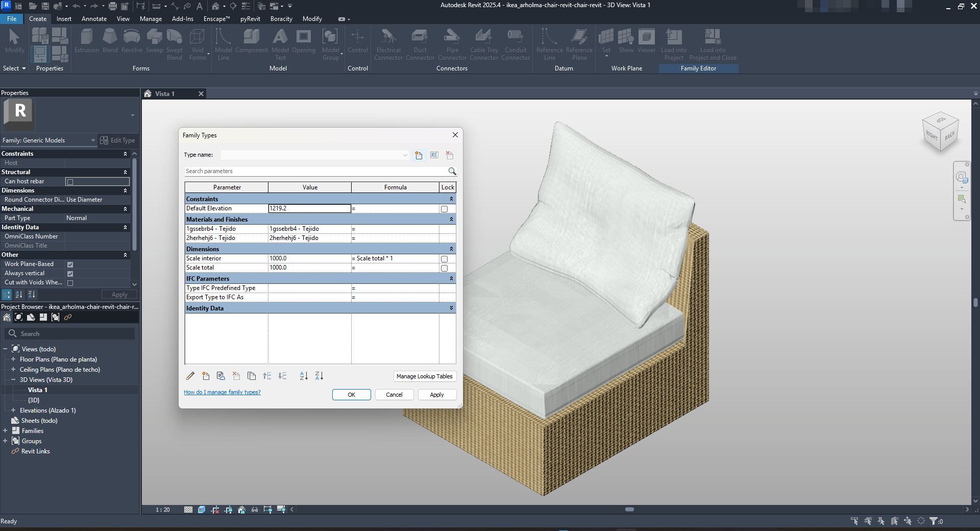Toggle the Default Elevation lock checkbox
This screenshot has height=531, width=980.
444,209
